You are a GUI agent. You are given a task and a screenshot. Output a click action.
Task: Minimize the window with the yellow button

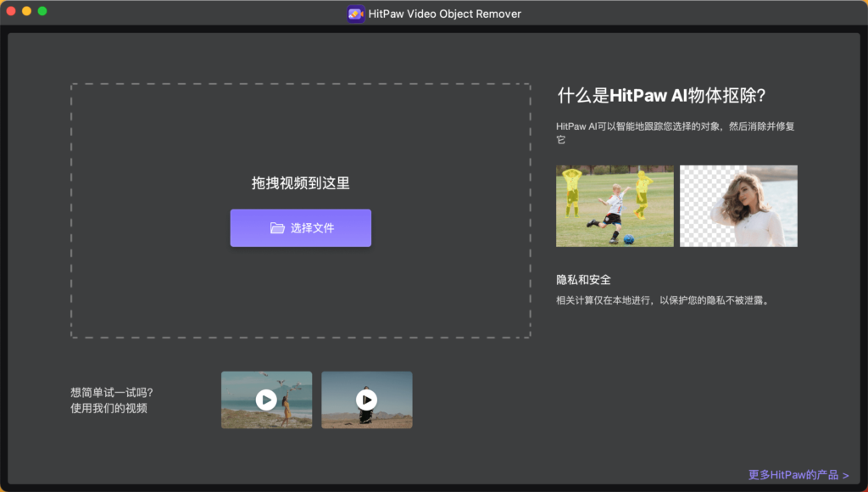[26, 11]
